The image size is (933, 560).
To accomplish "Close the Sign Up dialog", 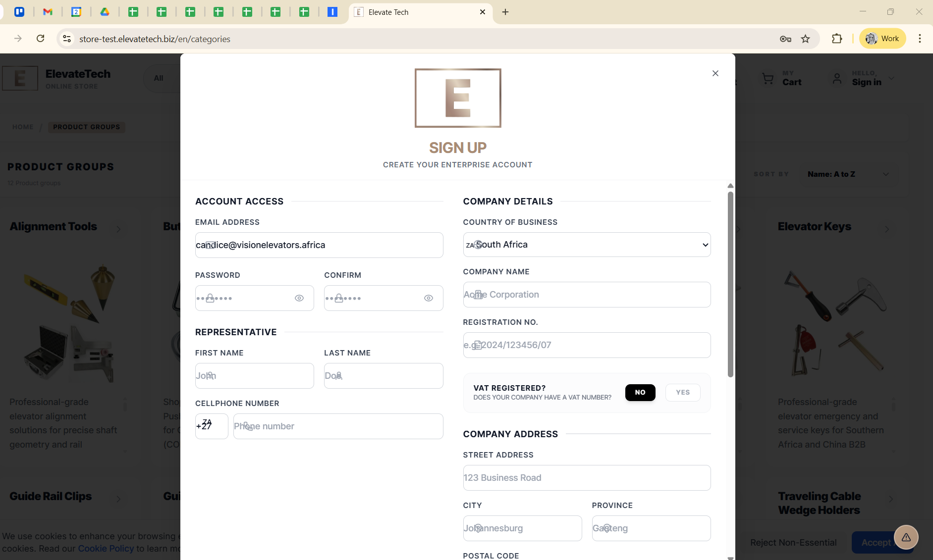I will pyautogui.click(x=715, y=73).
